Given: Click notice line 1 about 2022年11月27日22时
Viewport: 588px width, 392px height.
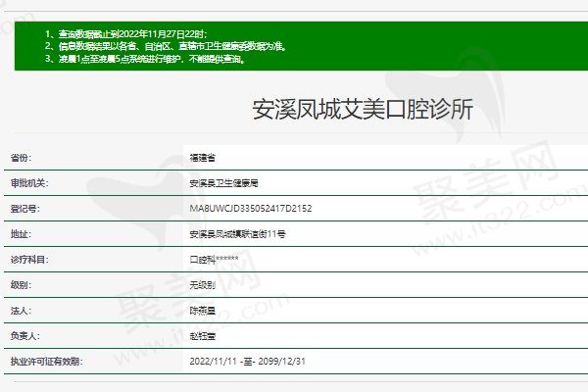Looking at the screenshot, I should 126,34.
